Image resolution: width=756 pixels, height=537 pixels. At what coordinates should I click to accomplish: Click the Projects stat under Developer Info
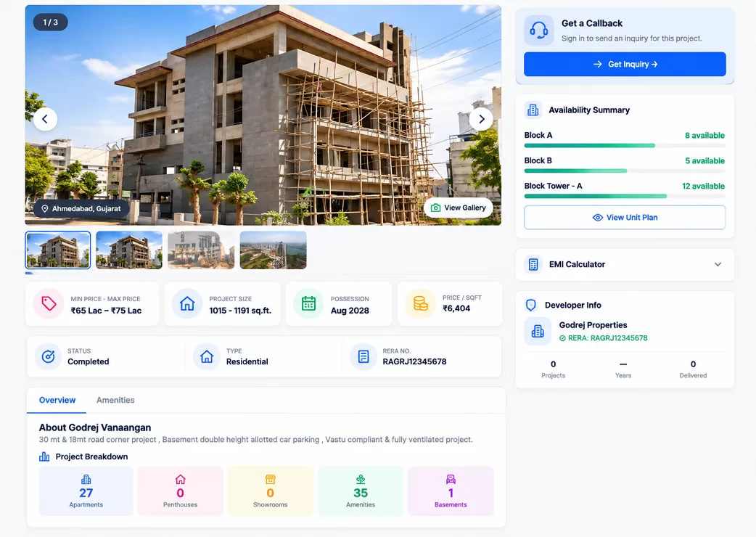click(x=553, y=369)
